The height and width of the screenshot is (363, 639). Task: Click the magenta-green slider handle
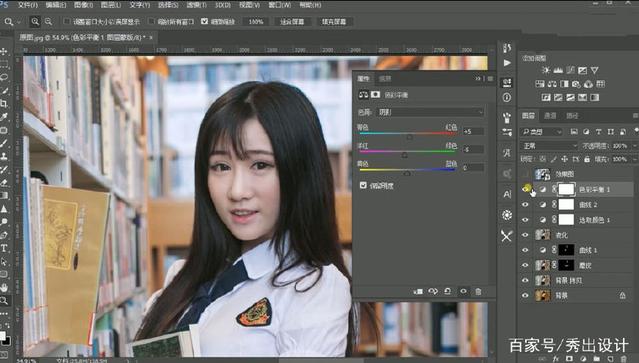[404, 155]
